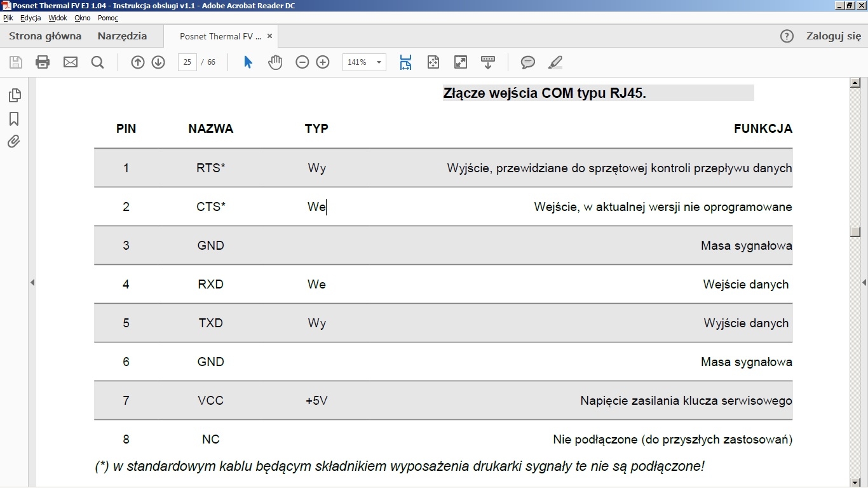
Task: Click the Fit width scrolling icon
Action: pyautogui.click(x=405, y=62)
